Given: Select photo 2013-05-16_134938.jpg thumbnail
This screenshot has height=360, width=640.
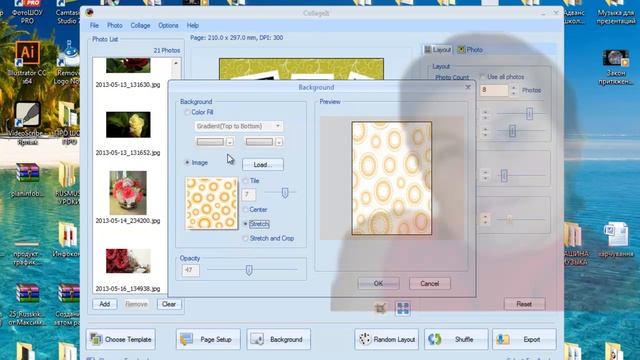Looking at the screenshot, I should tap(128, 261).
